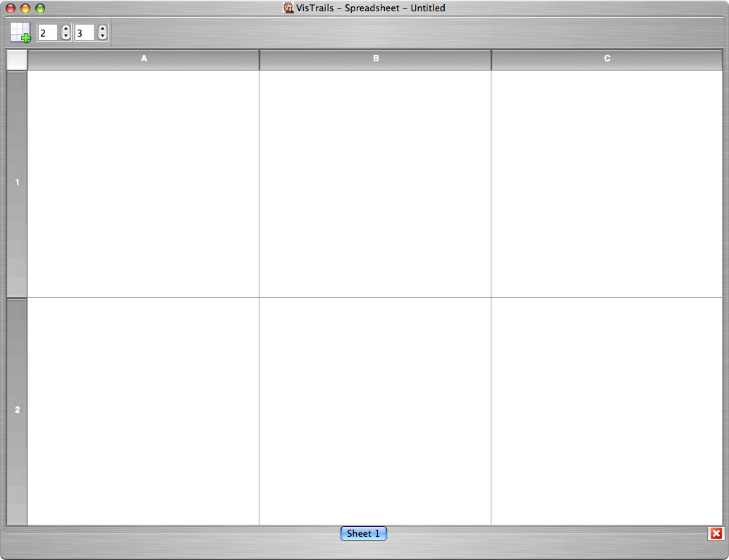Screen dimensions: 729x560
Task: Select empty cell A1
Action: point(143,183)
